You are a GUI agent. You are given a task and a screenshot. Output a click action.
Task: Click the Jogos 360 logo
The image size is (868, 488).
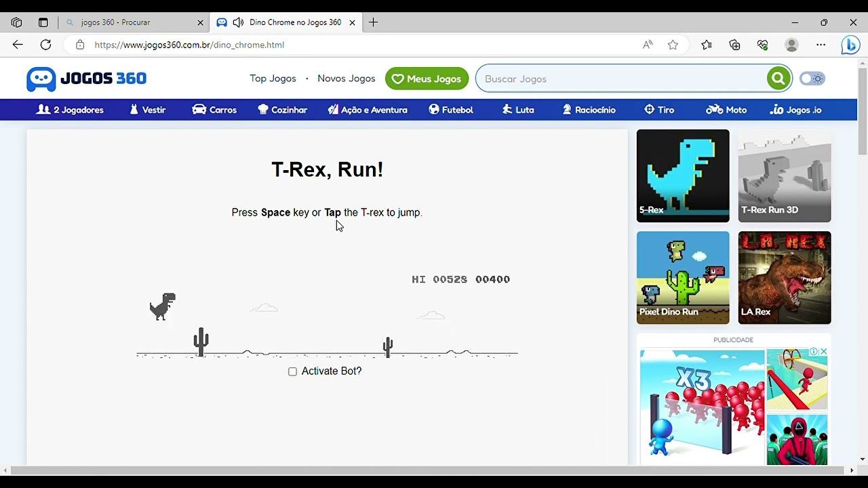pyautogui.click(x=86, y=79)
